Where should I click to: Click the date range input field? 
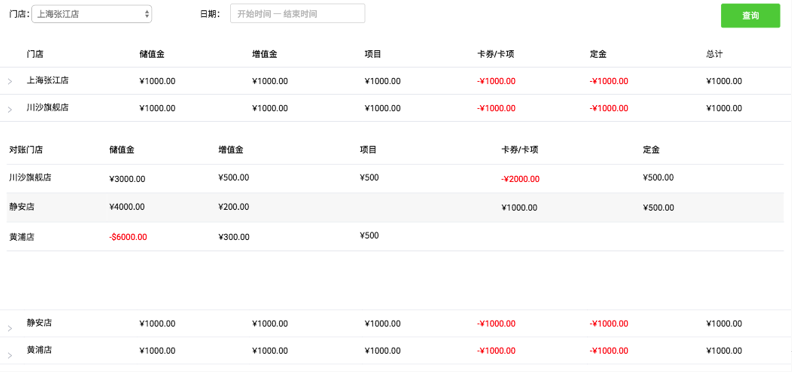click(x=298, y=14)
